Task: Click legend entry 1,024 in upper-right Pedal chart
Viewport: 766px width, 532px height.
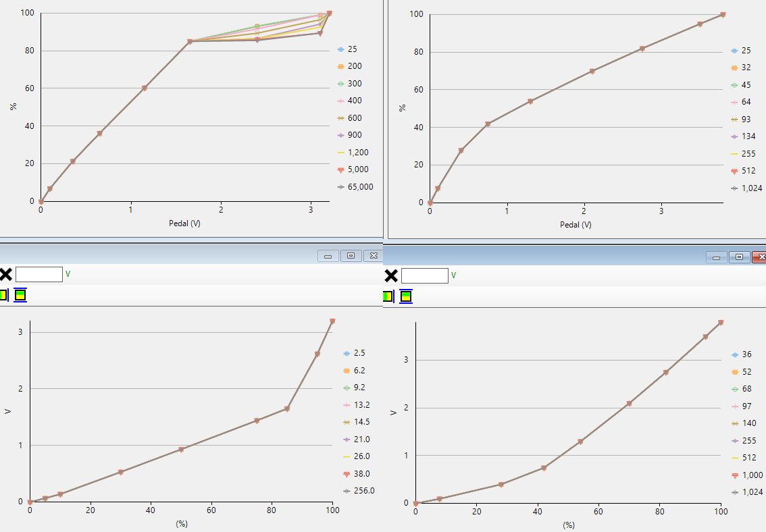Action: 746,188
